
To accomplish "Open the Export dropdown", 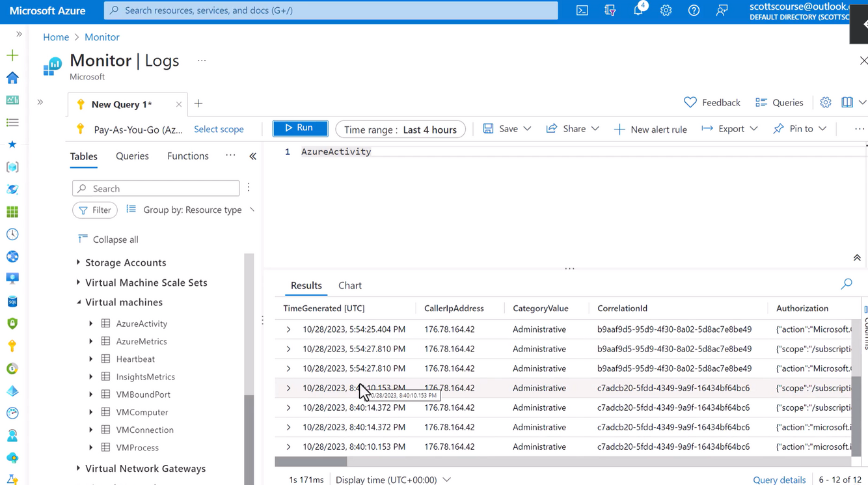I will (x=729, y=129).
